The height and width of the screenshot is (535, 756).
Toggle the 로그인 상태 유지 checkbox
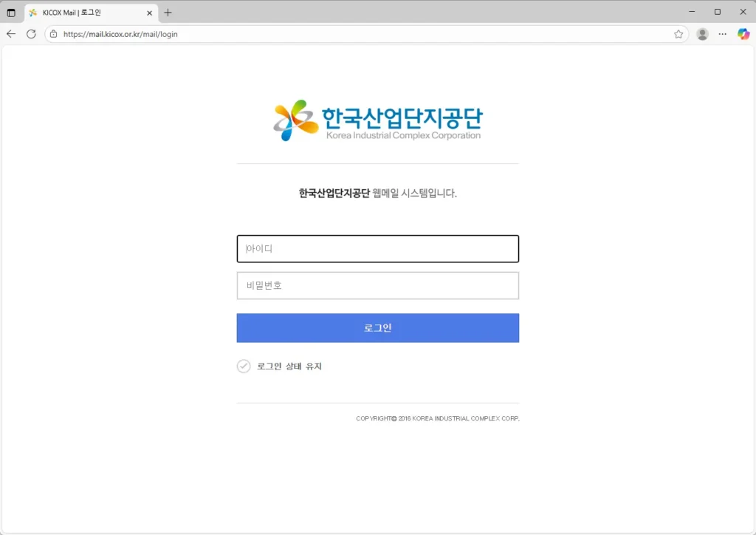coord(244,367)
